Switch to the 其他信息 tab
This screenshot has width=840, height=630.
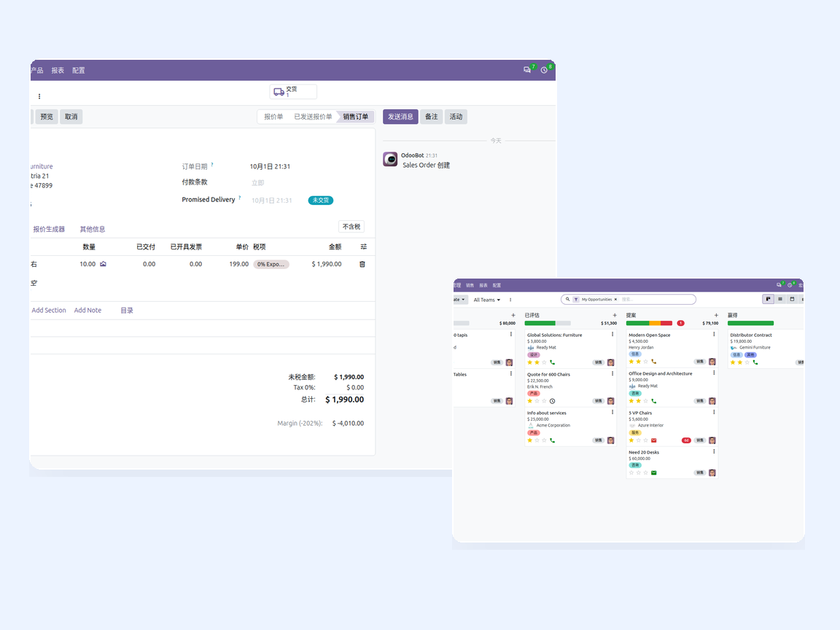92,229
